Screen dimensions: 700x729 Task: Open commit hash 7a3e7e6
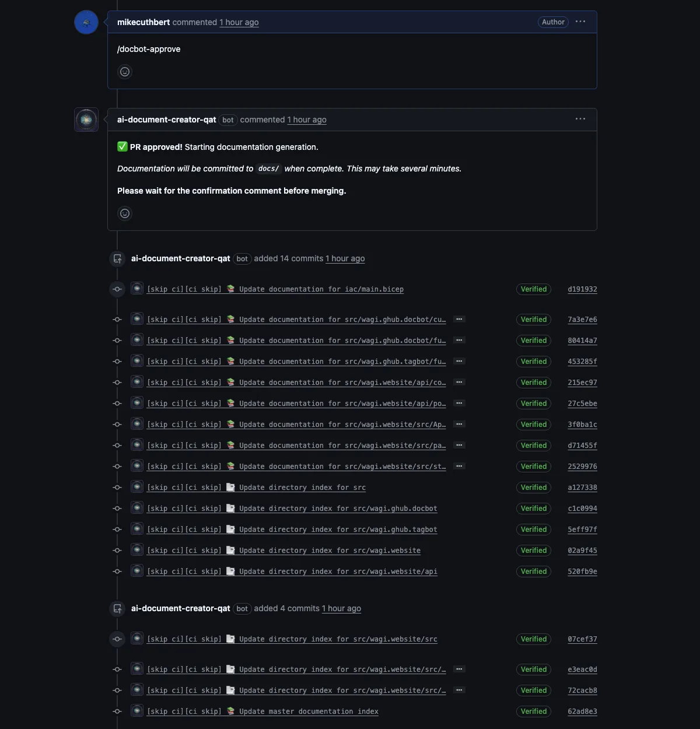tap(582, 320)
